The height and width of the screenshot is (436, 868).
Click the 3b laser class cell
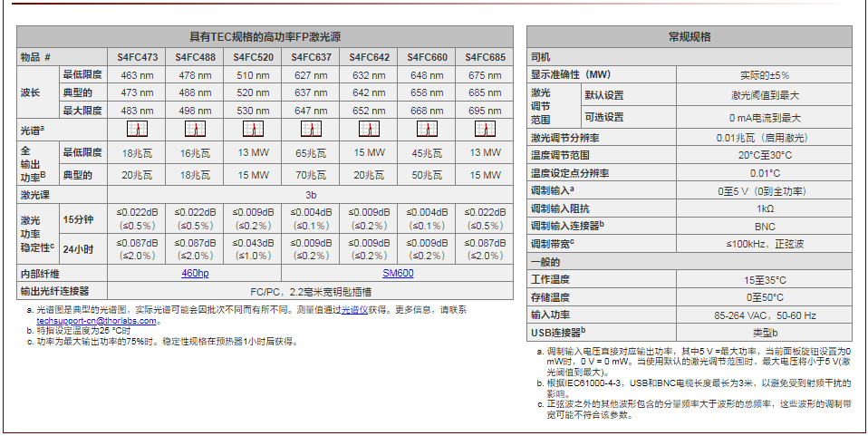[311, 194]
